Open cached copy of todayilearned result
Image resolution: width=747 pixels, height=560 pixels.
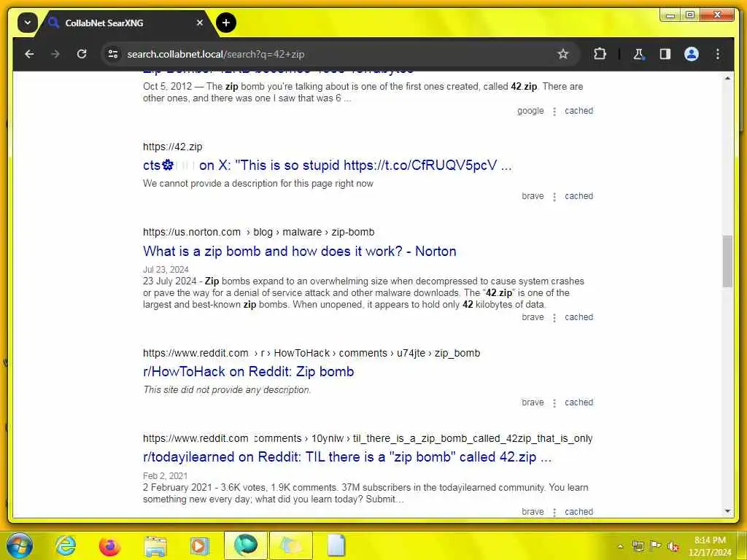point(578,511)
